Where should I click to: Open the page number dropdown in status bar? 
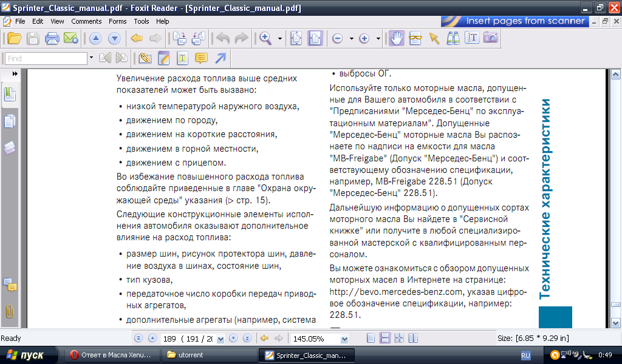point(220,339)
